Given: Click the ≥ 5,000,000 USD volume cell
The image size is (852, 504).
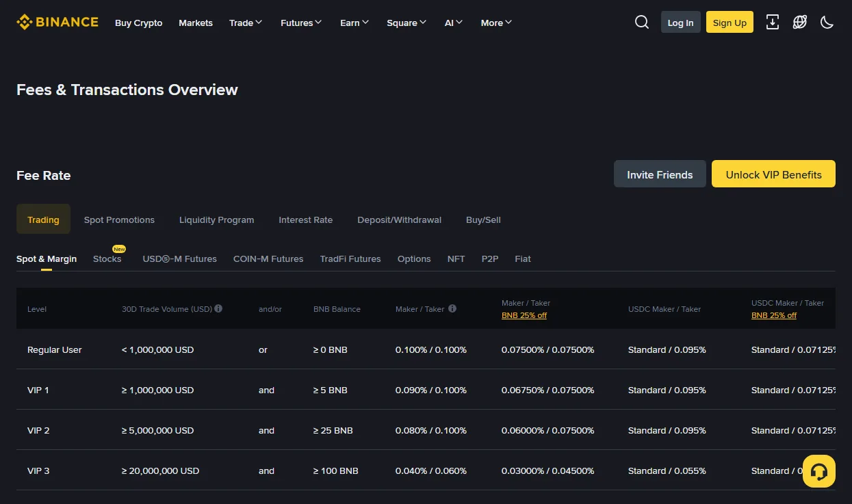Looking at the screenshot, I should pos(158,430).
